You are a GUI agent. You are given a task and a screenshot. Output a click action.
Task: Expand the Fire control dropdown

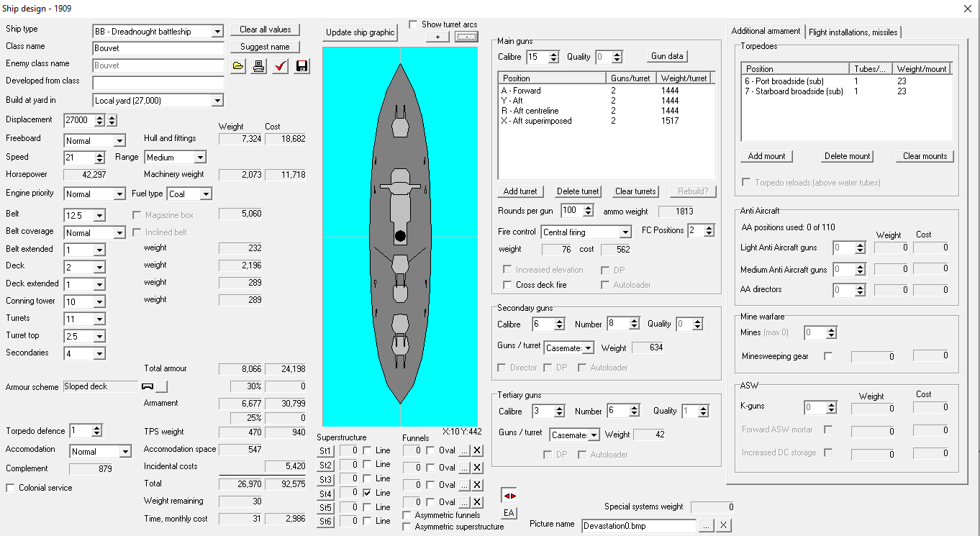[x=625, y=232]
